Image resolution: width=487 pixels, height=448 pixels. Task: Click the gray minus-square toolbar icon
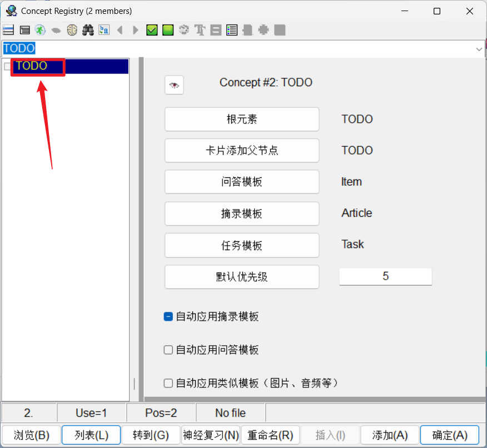click(x=216, y=30)
